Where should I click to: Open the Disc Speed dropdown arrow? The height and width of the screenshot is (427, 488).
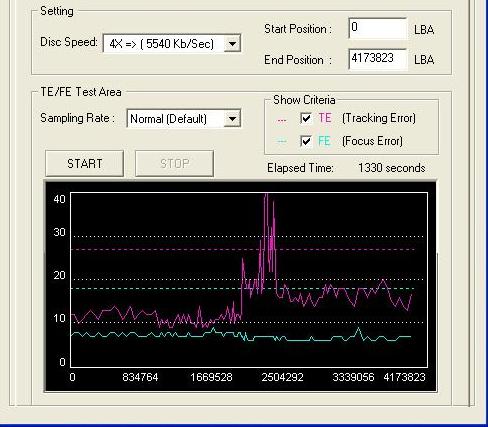tap(232, 44)
